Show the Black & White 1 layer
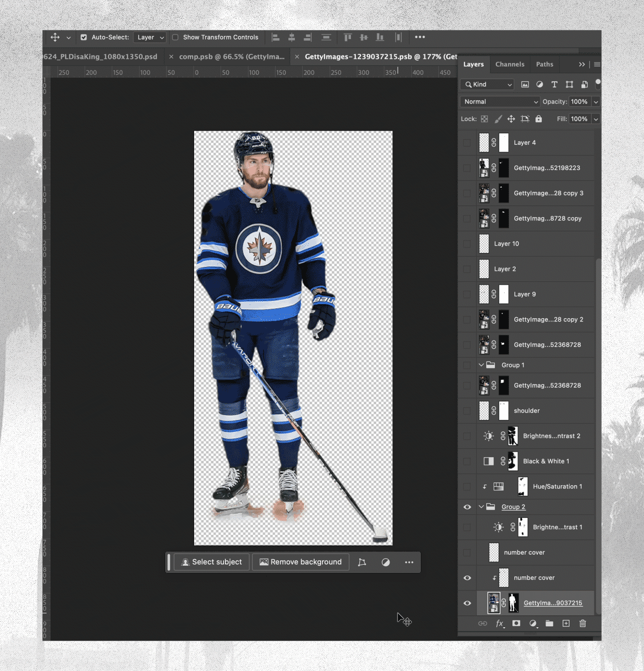Viewport: 644px width, 671px height. [467, 461]
